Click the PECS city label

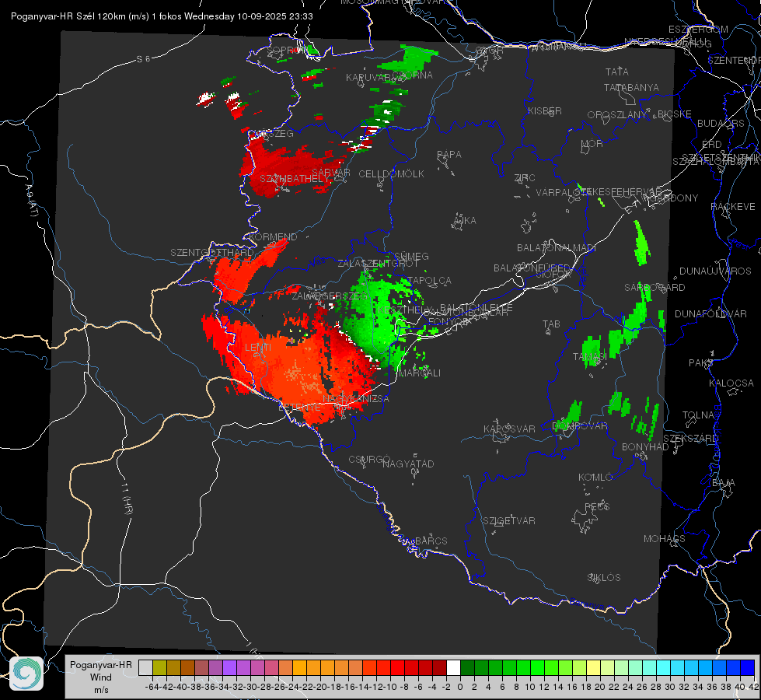point(596,506)
